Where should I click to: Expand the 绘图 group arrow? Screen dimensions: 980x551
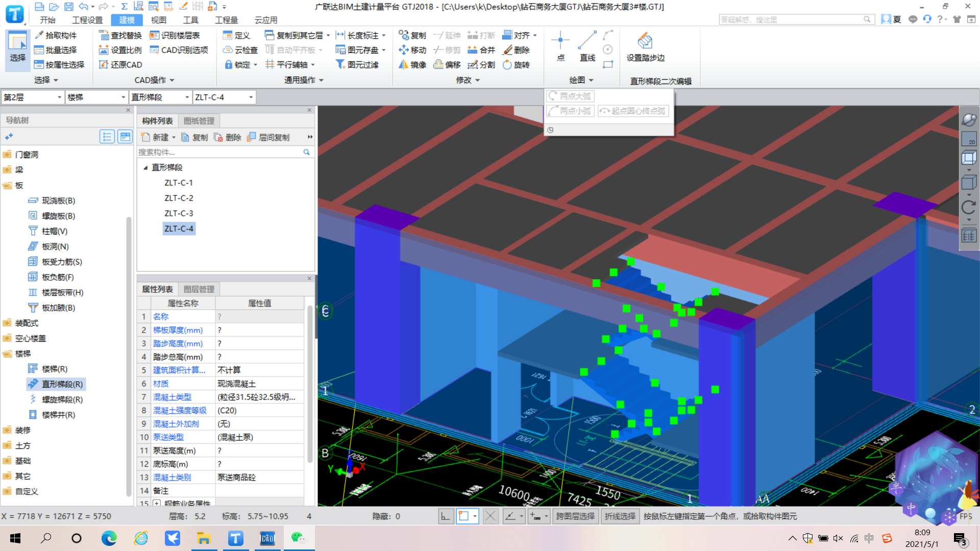click(x=591, y=80)
